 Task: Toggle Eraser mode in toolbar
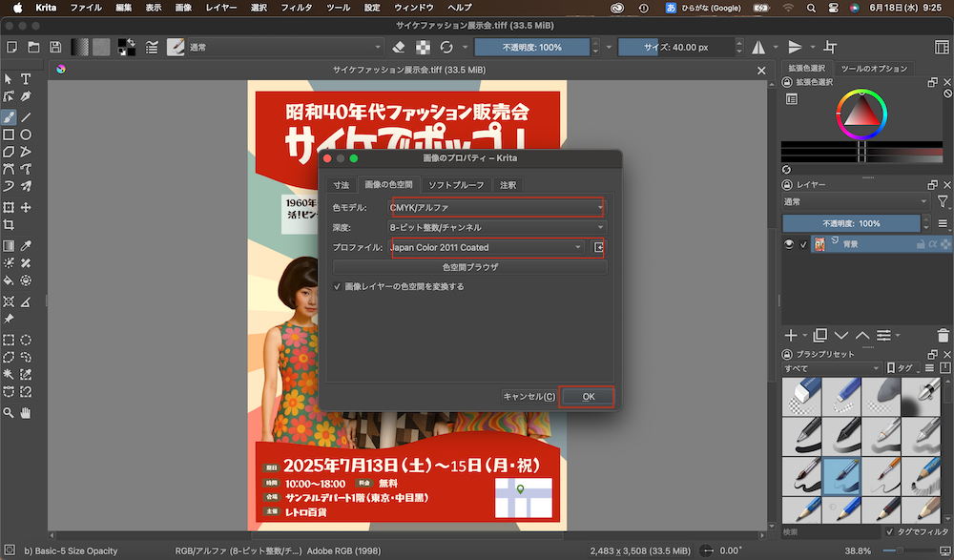click(x=399, y=47)
